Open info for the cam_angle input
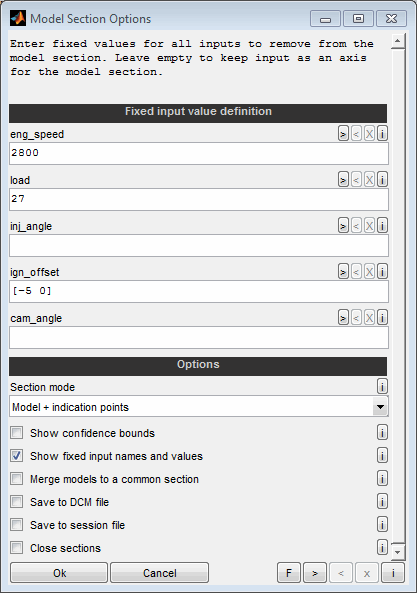Viewport: 417px width, 593px height. pos(382,318)
